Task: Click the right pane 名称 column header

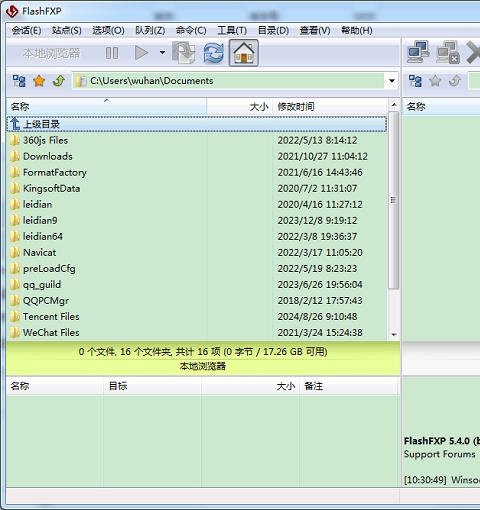Action: coord(441,107)
